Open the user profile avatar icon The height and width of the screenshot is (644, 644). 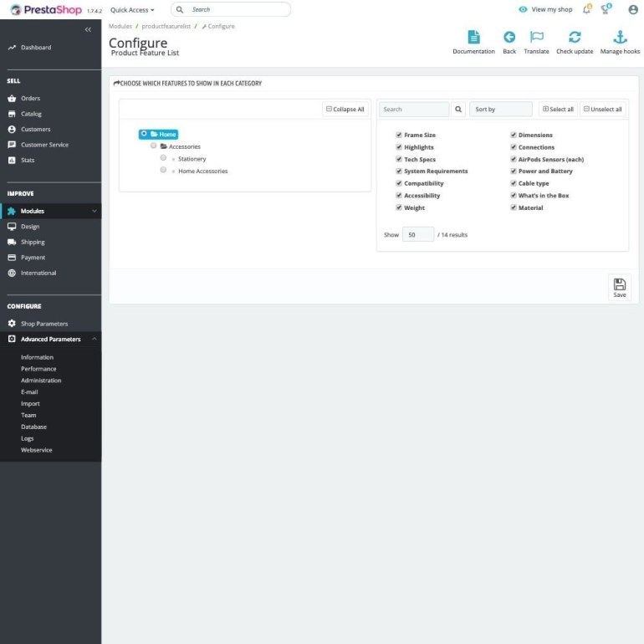tap(633, 9)
